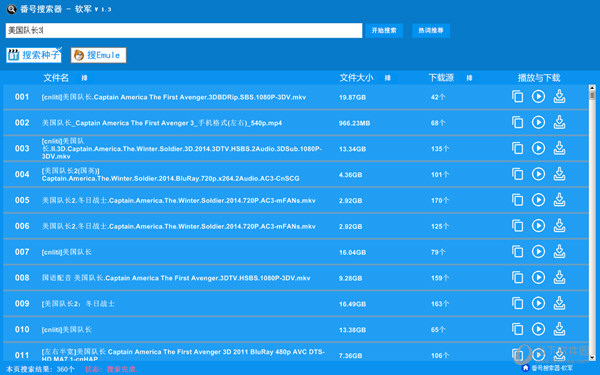Screen dimensions: 600x375
Task: Play row 008 video
Action: [538, 277]
